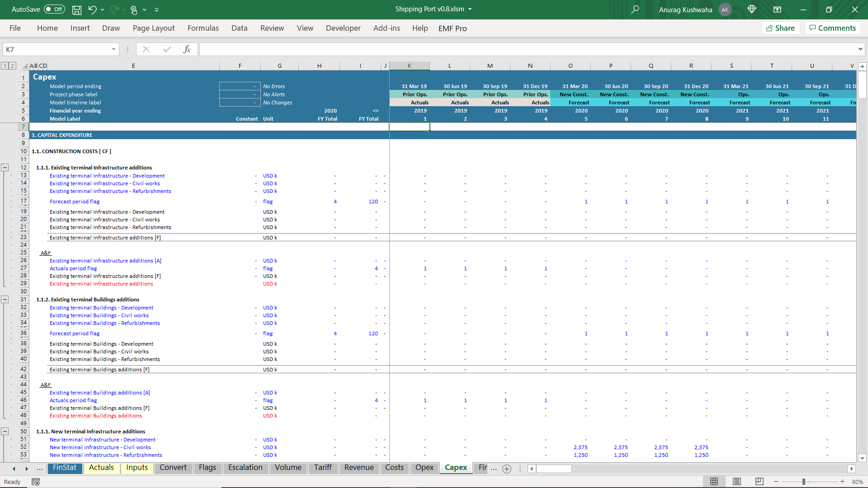Click the Save icon in title bar
Viewport: 868px width, 488px height.
[x=77, y=9]
